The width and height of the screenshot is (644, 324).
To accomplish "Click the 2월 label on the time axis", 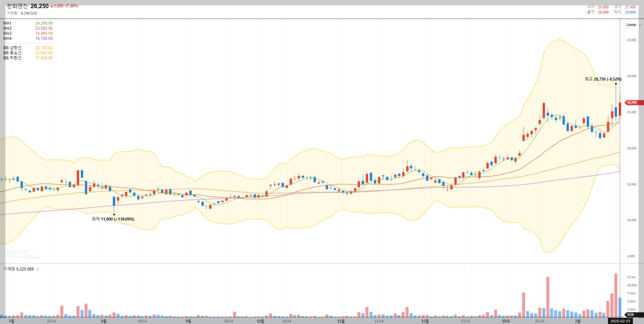I will [x=577, y=321].
